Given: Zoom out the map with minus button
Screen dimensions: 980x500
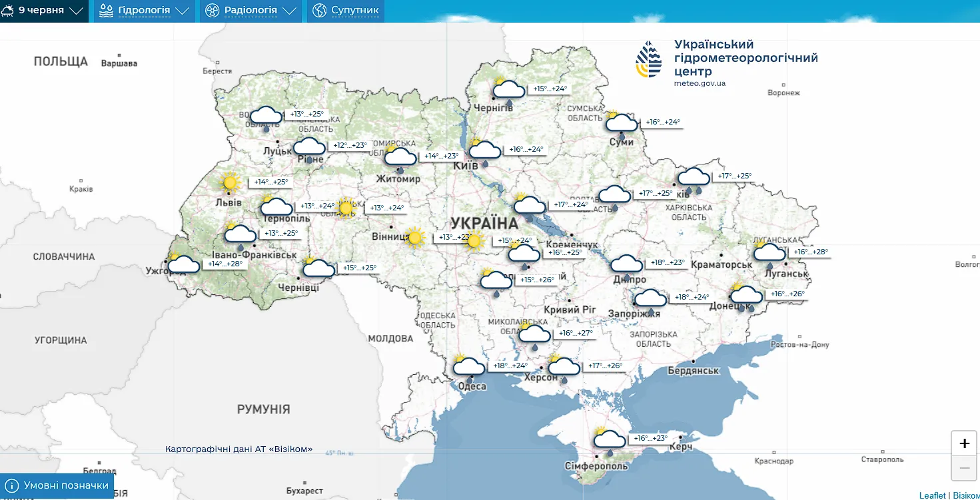Looking at the screenshot, I should 964,468.
